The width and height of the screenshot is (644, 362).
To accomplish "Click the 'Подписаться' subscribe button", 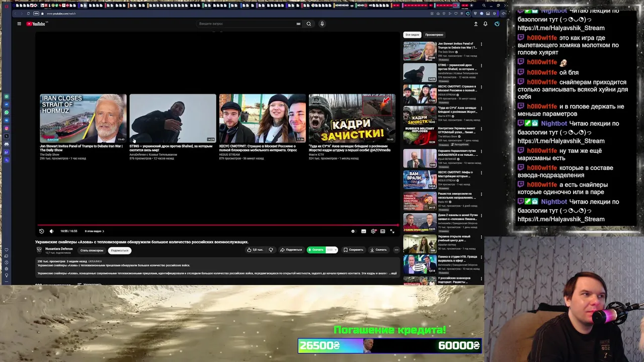I will [x=120, y=250].
